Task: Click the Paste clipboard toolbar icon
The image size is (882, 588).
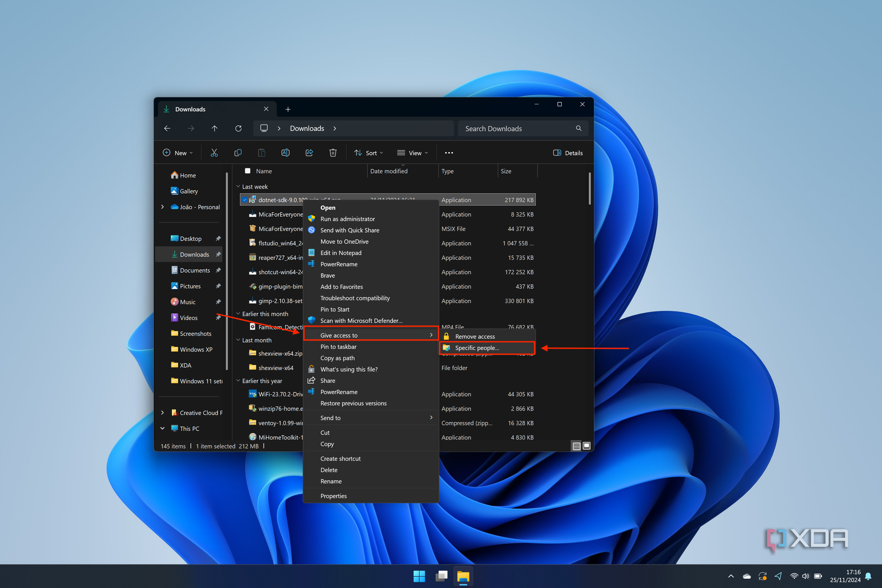Action: click(x=261, y=153)
